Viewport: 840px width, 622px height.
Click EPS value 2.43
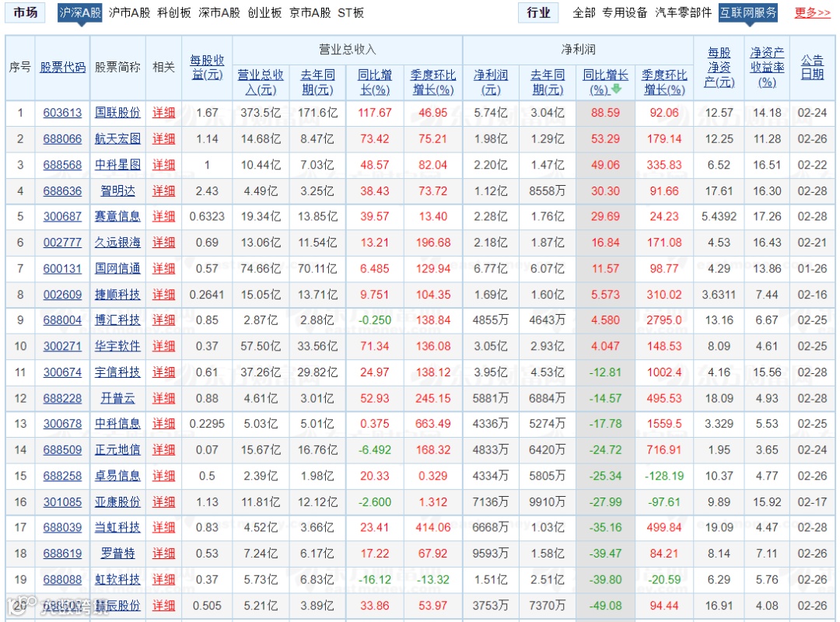207,190
